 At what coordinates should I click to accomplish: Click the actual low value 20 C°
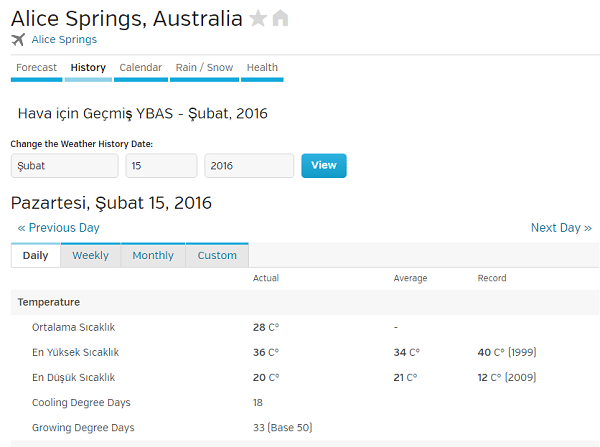point(266,378)
